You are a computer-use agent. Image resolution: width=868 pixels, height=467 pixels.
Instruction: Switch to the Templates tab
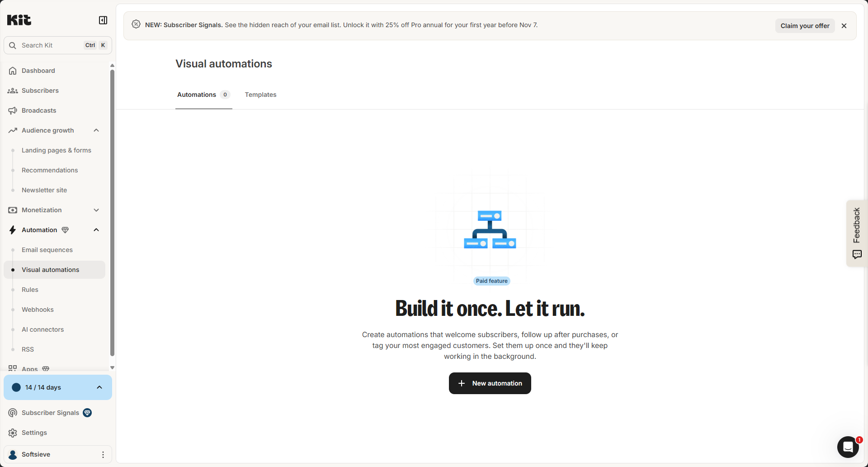(260, 95)
